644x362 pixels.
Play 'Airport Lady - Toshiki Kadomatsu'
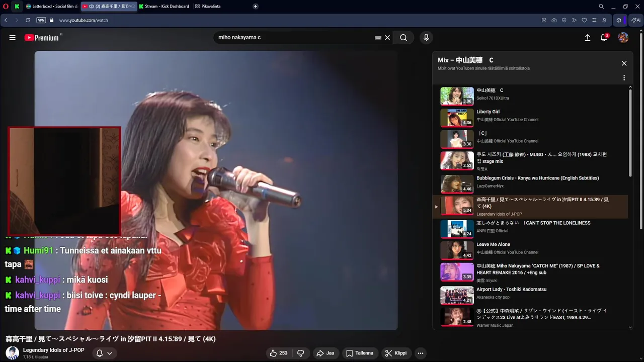(530, 295)
